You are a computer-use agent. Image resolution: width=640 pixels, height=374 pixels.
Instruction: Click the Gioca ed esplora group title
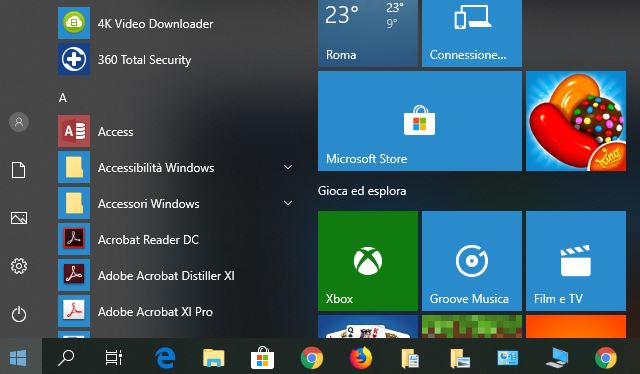pyautogui.click(x=362, y=191)
